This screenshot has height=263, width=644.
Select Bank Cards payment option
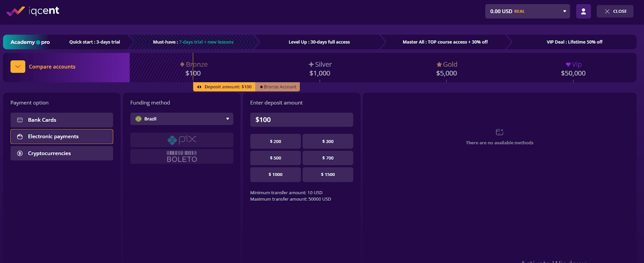point(62,120)
